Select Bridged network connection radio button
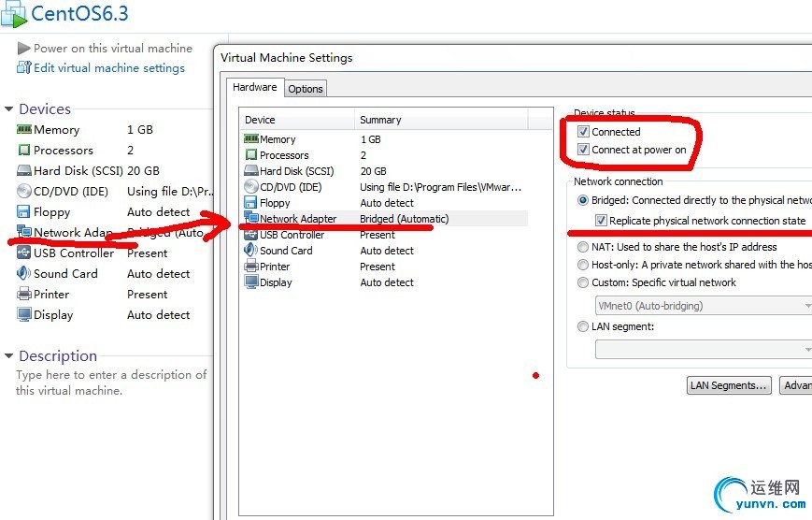 [583, 200]
